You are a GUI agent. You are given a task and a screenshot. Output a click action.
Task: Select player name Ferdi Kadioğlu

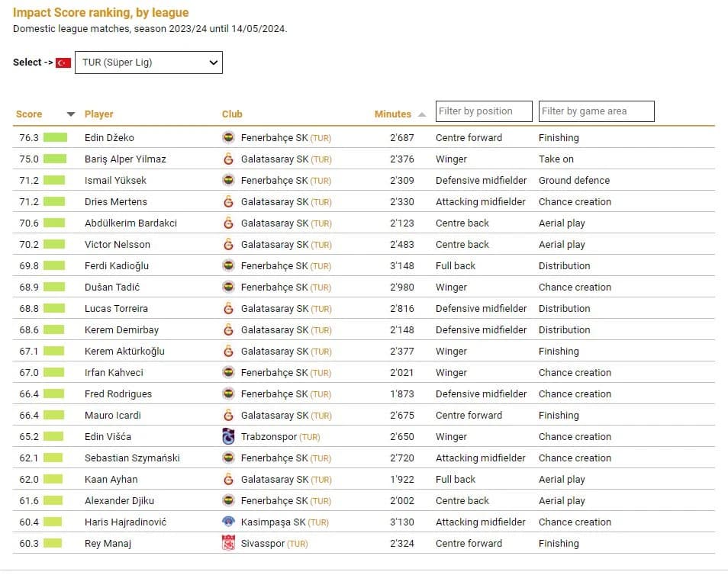(x=117, y=266)
